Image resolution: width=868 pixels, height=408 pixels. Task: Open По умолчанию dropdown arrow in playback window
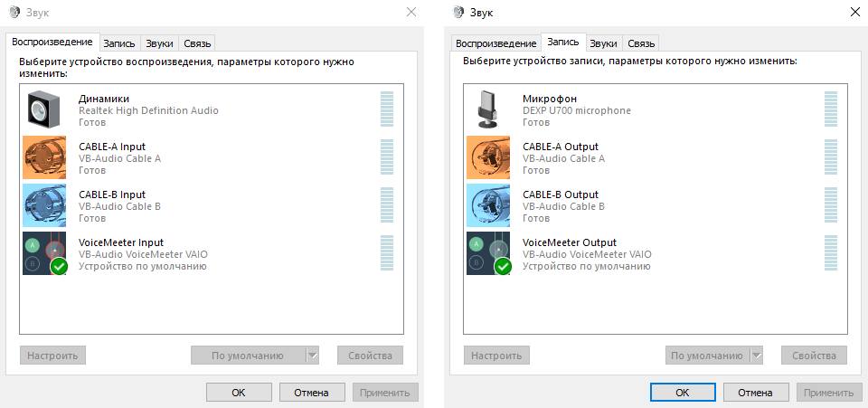[x=313, y=356]
